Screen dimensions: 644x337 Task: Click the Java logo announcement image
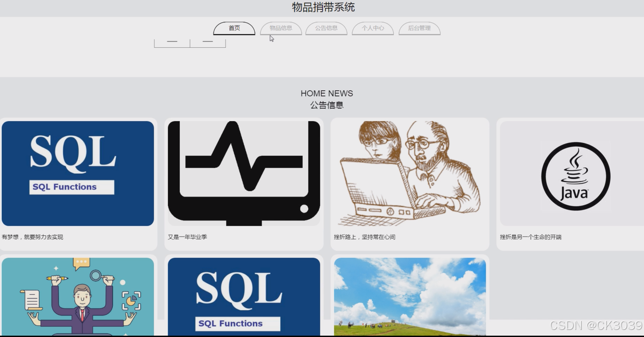(572, 173)
